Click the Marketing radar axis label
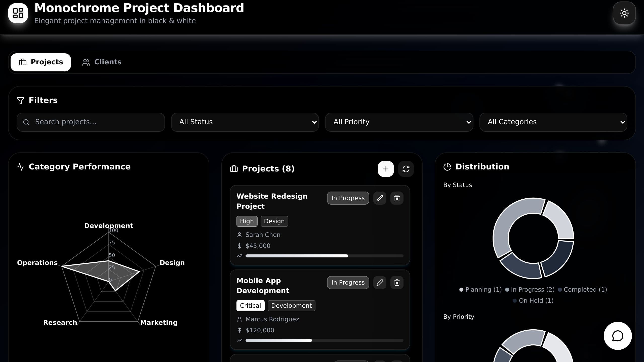The image size is (644, 362). click(159, 323)
